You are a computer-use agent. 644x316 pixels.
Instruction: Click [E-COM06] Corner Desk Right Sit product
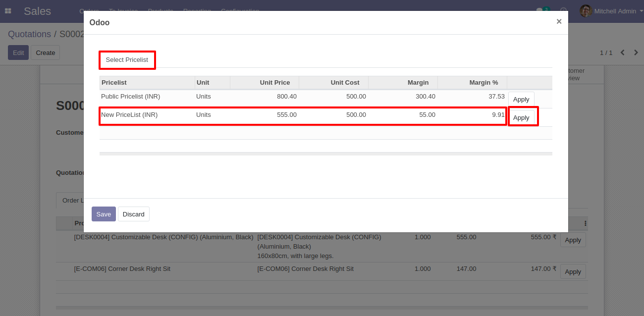pyautogui.click(x=122, y=269)
